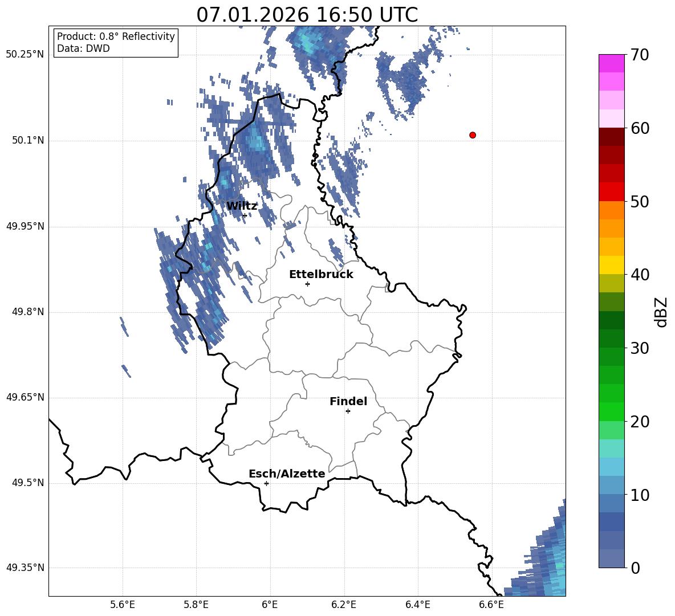
Task: Click the 49.95°N latitude label
Action: pos(25,226)
